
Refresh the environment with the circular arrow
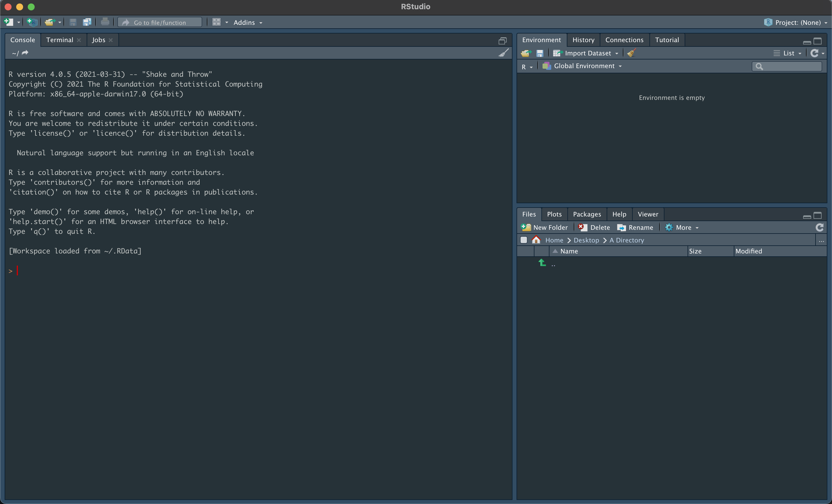[x=814, y=53]
